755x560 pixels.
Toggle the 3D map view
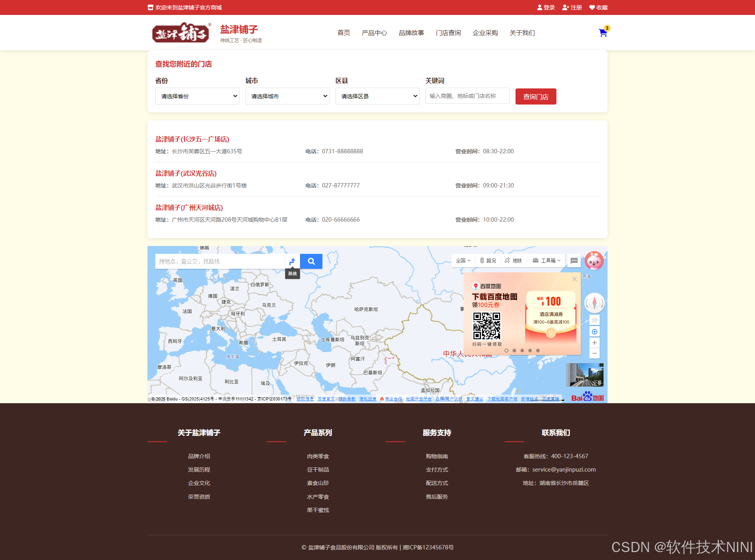[595, 320]
